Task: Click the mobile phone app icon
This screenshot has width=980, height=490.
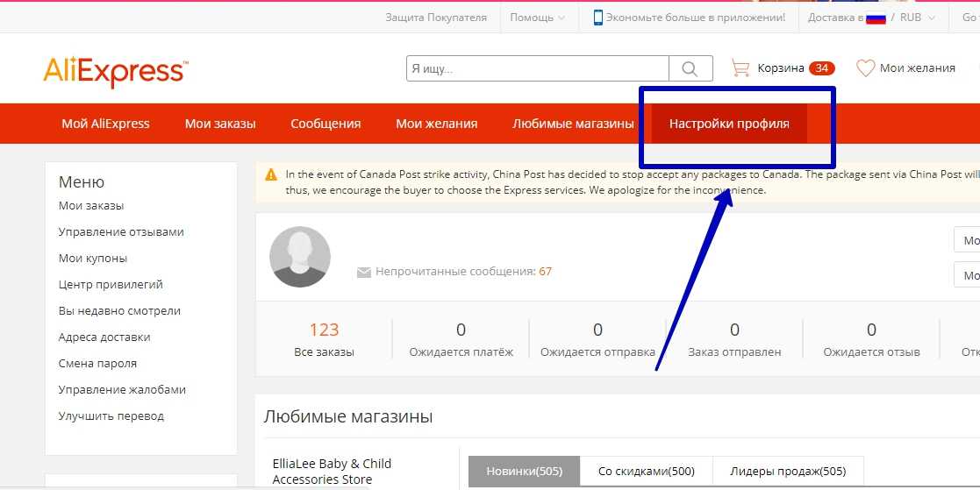Action: tap(598, 18)
